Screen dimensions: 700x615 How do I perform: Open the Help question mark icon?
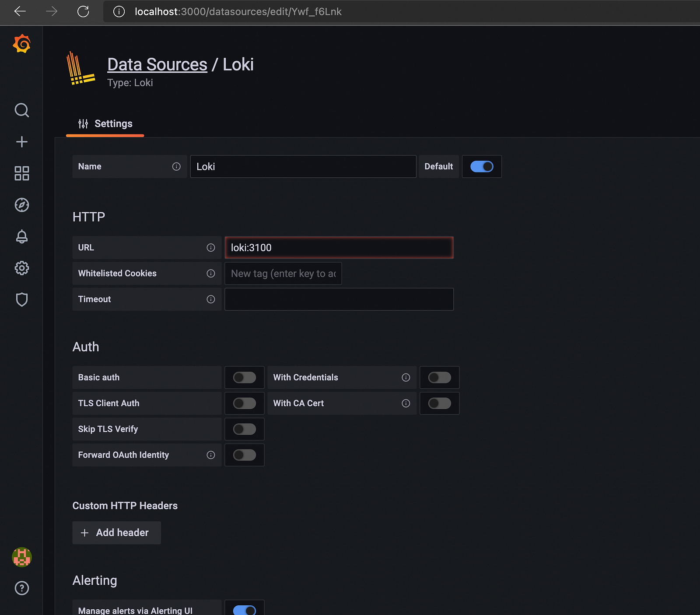click(x=21, y=588)
